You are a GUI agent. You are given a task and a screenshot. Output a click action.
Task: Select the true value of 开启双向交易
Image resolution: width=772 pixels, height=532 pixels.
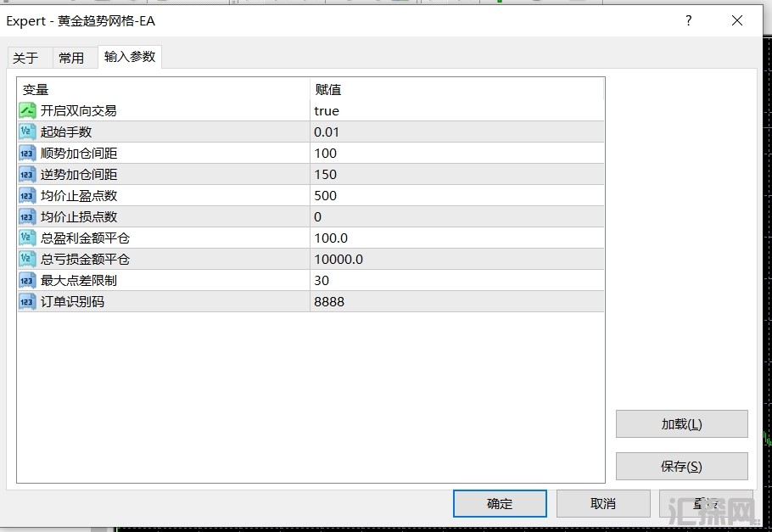[x=327, y=111]
